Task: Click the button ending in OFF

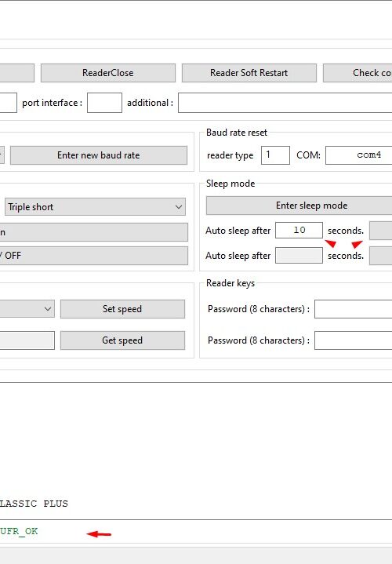Action: [93, 256]
